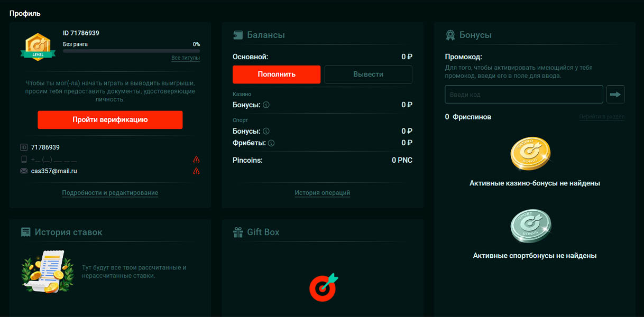
Task: Click the Введи код promo input field
Action: pyautogui.click(x=523, y=95)
